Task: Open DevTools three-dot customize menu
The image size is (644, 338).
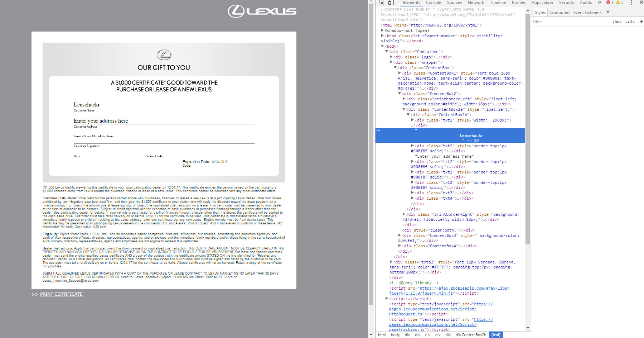Action: click(631, 3)
